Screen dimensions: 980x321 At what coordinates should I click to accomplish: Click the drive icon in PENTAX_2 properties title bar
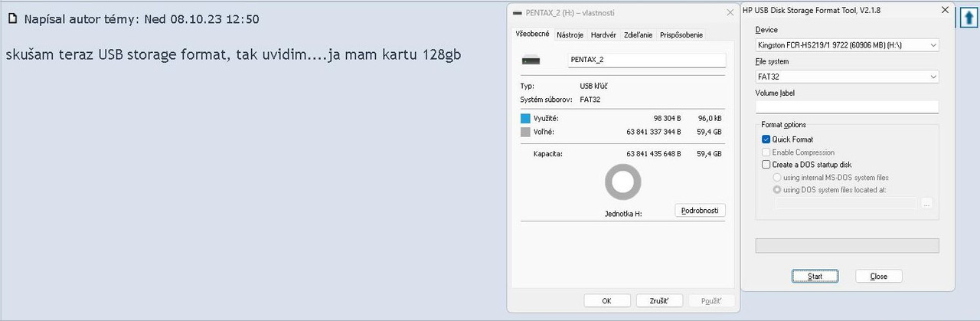coord(518,13)
